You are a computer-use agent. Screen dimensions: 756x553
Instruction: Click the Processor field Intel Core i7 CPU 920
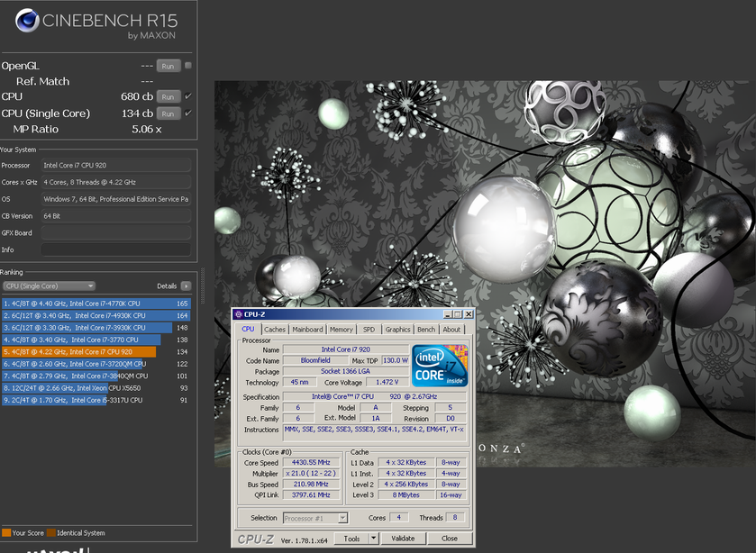[115, 166]
